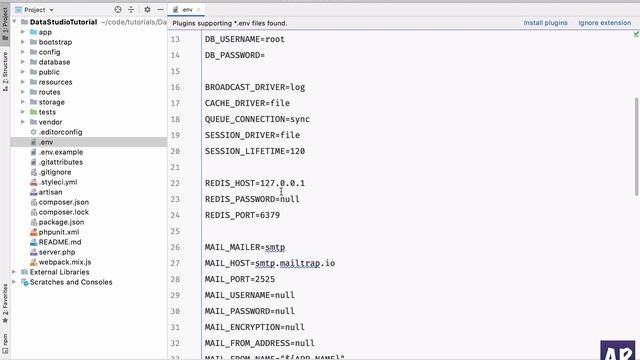Click the REDIS_HOST=127.0.0.1 line
The width and height of the screenshot is (640, 360).
pyautogui.click(x=255, y=183)
